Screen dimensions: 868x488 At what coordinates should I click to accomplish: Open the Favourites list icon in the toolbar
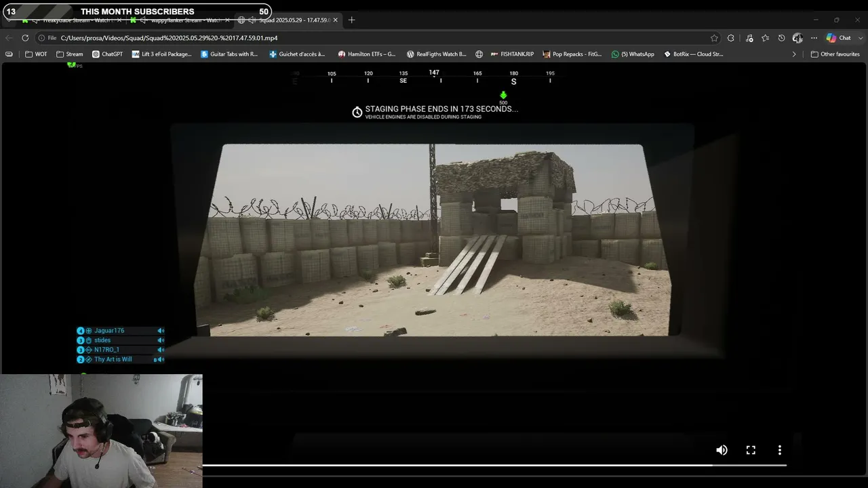[765, 38]
